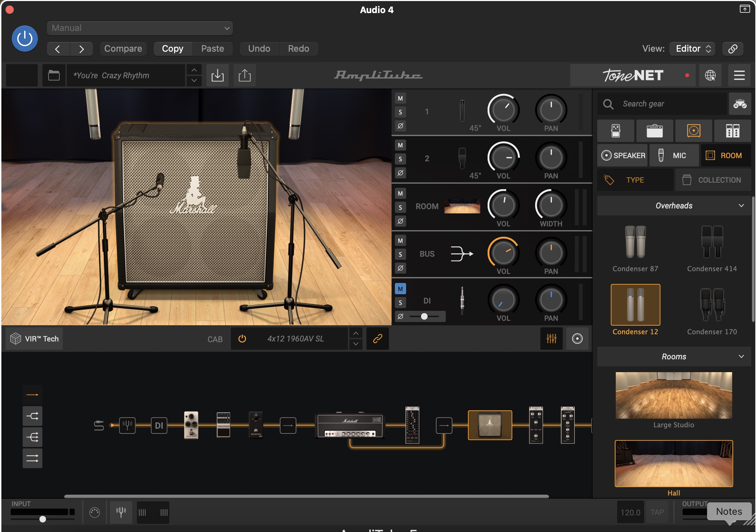
Task: Click the Undo button
Action: 259,49
